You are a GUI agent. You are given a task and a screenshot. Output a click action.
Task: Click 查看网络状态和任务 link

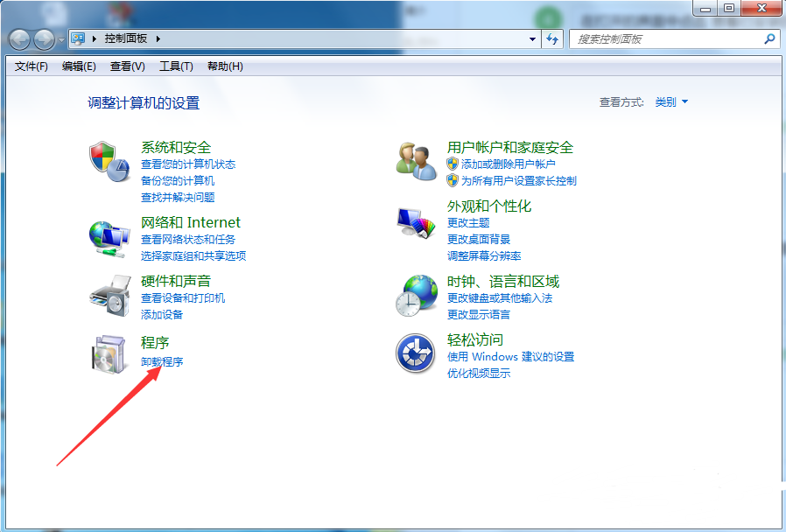click(188, 240)
